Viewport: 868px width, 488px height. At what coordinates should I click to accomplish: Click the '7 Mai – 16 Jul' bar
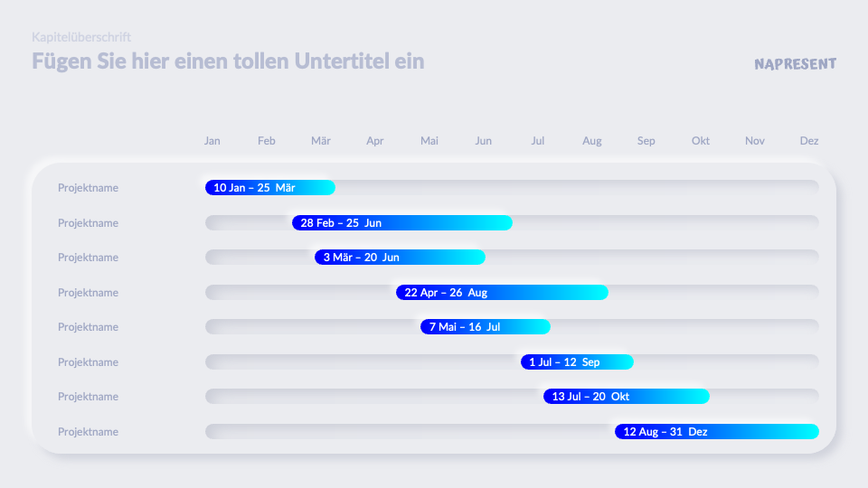(x=485, y=327)
